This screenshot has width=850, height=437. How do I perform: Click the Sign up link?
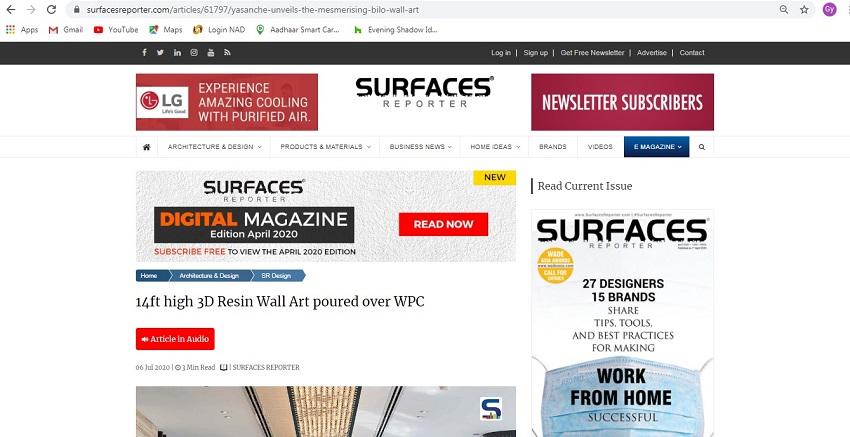click(x=536, y=53)
